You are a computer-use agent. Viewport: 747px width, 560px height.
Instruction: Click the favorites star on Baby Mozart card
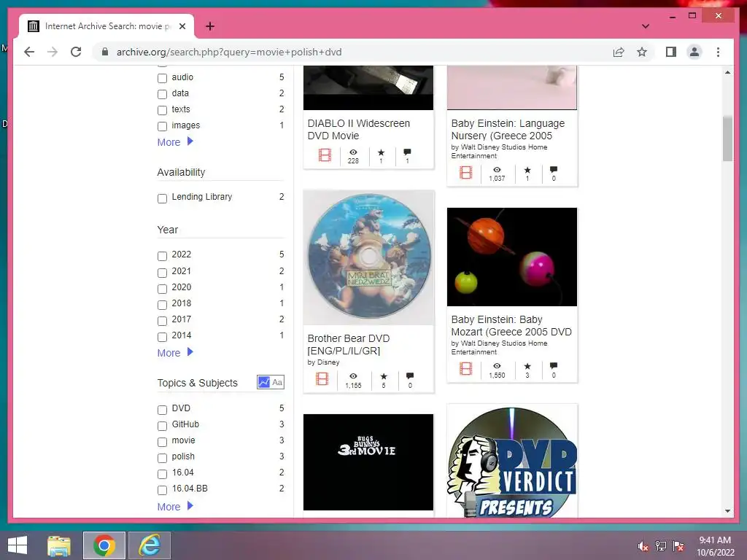[527, 366]
